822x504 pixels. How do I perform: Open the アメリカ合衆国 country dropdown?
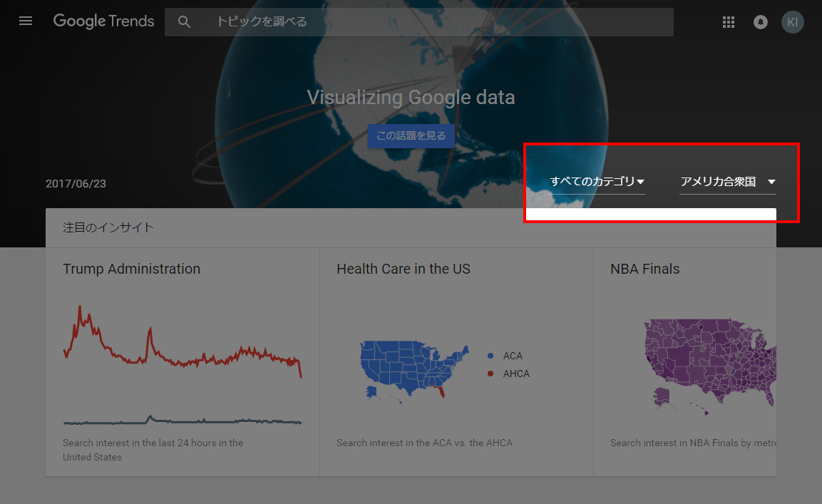716,182
